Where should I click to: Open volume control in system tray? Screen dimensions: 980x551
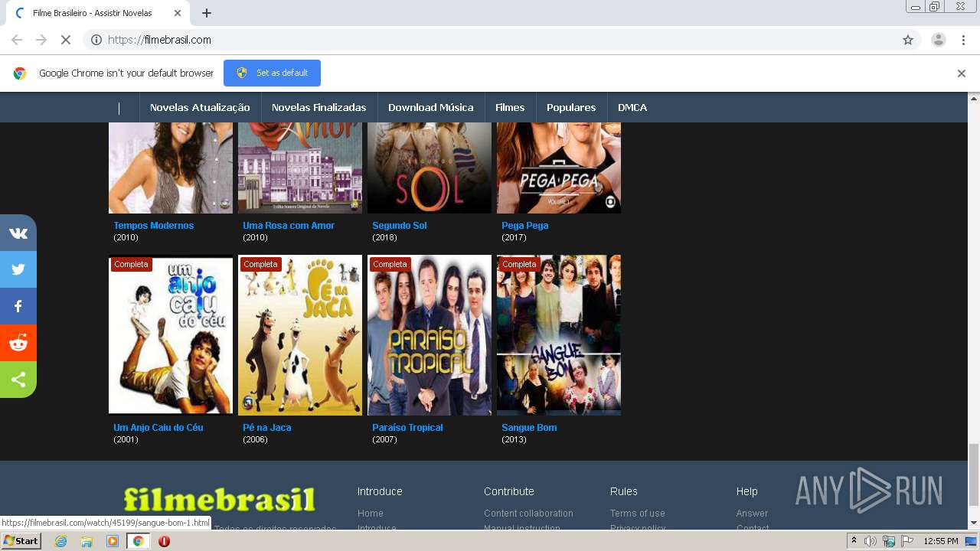coord(871,541)
